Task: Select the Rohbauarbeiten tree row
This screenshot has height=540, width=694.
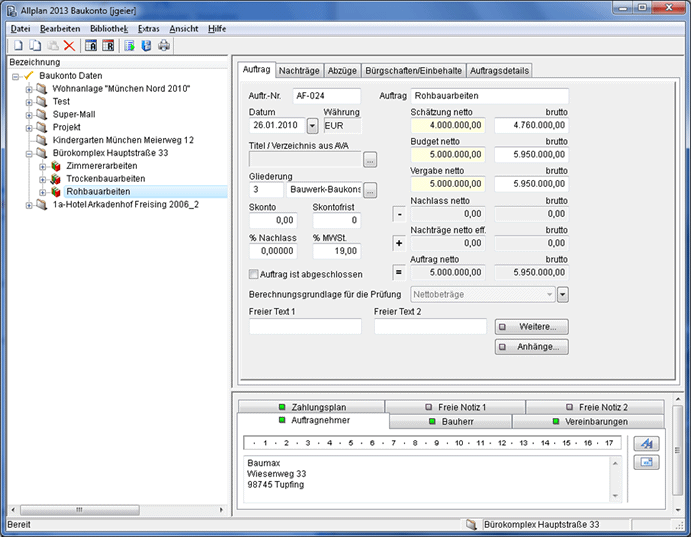Action: point(146,192)
